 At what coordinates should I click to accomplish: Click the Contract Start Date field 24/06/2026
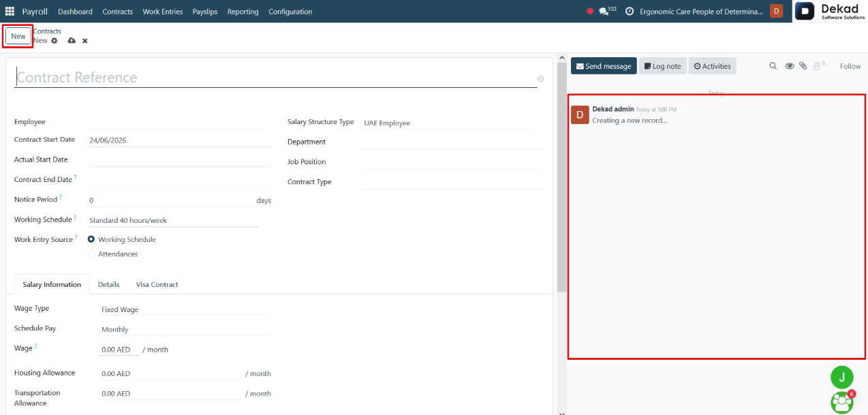[x=179, y=140]
